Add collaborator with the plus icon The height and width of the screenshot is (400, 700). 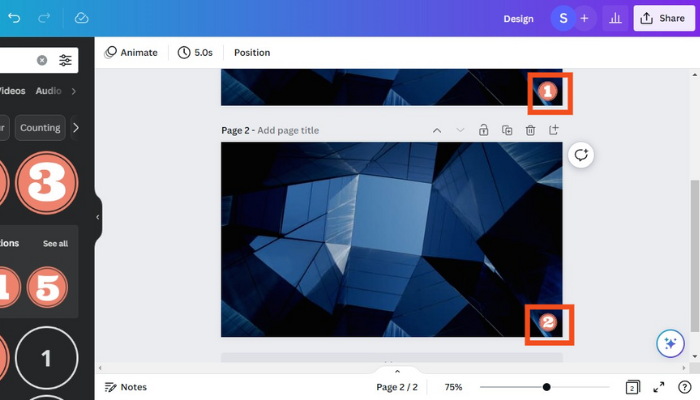point(584,18)
